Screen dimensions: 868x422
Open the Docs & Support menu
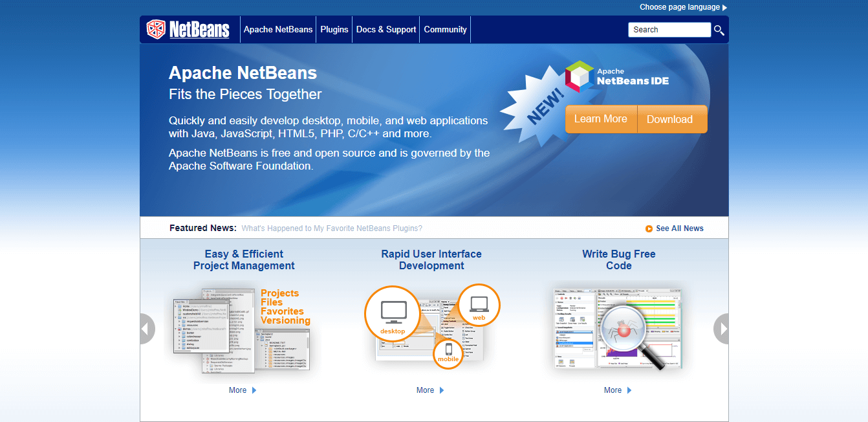point(386,30)
